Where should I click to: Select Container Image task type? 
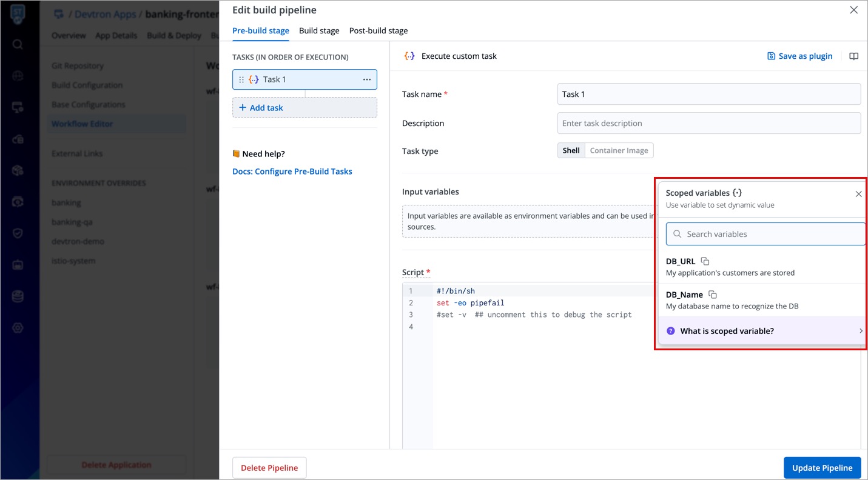[x=619, y=150]
